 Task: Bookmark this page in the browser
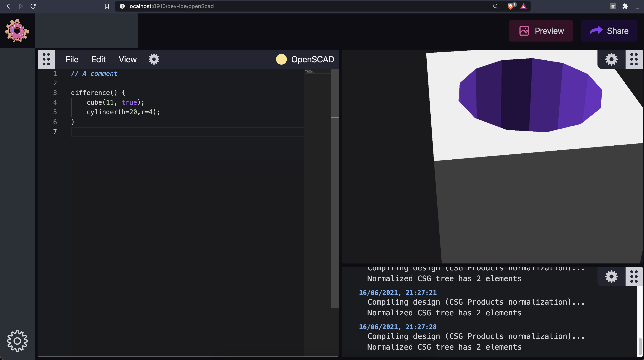click(x=107, y=6)
